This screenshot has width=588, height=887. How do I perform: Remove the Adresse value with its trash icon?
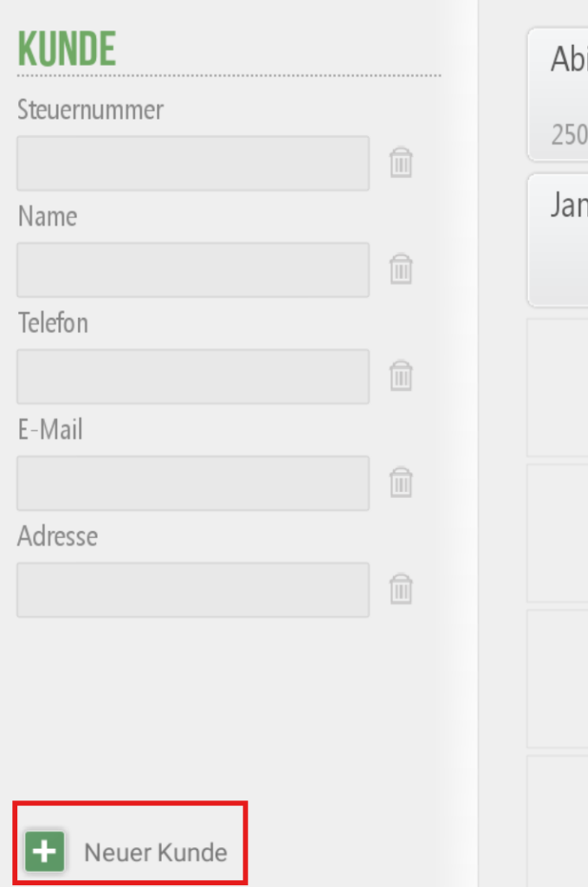click(401, 589)
